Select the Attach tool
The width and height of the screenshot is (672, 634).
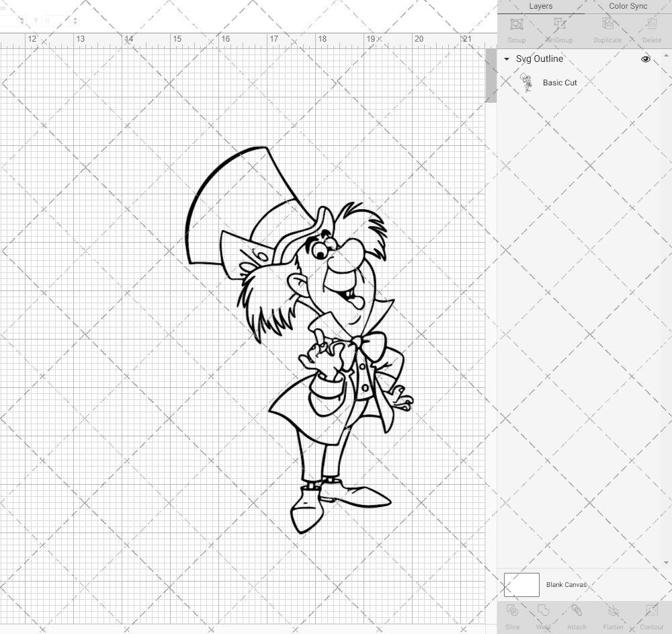click(577, 615)
